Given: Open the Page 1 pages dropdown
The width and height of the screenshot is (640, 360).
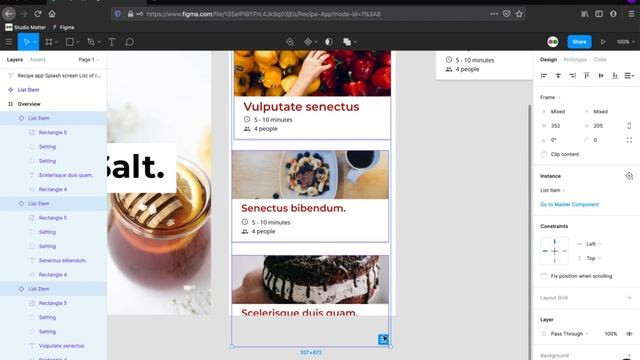Looking at the screenshot, I should (89, 60).
